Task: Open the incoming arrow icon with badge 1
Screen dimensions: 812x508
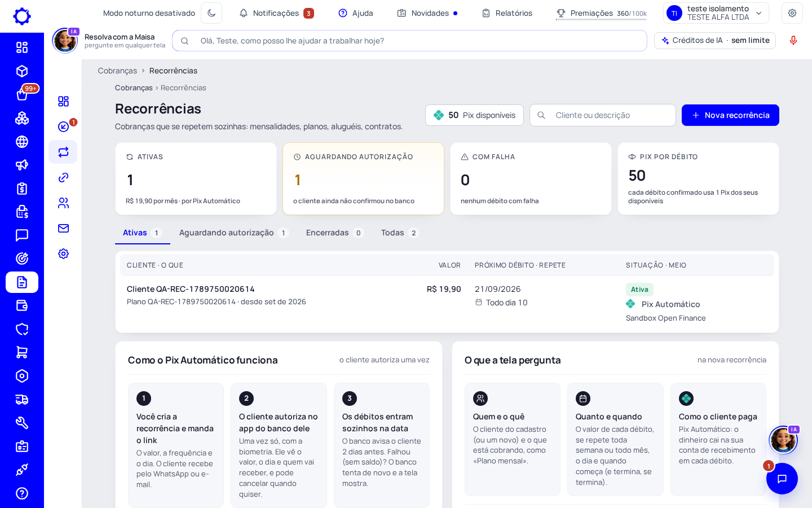Action: point(63,126)
